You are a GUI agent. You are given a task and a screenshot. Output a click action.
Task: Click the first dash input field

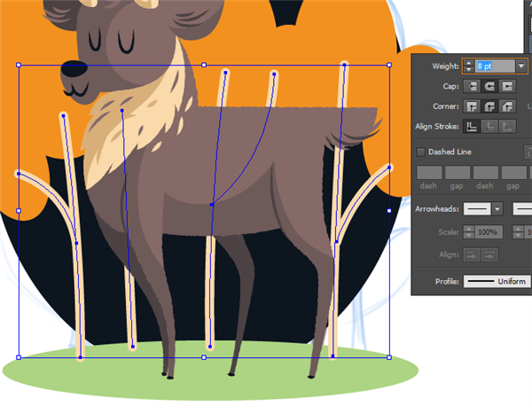coord(429,173)
